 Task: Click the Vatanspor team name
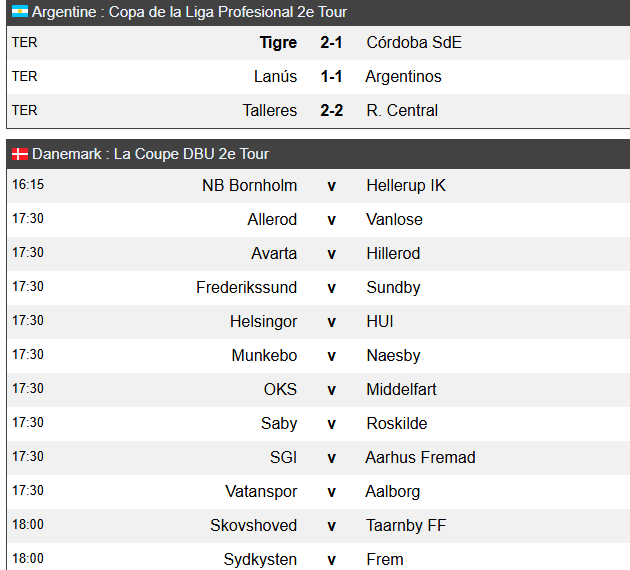click(x=261, y=492)
